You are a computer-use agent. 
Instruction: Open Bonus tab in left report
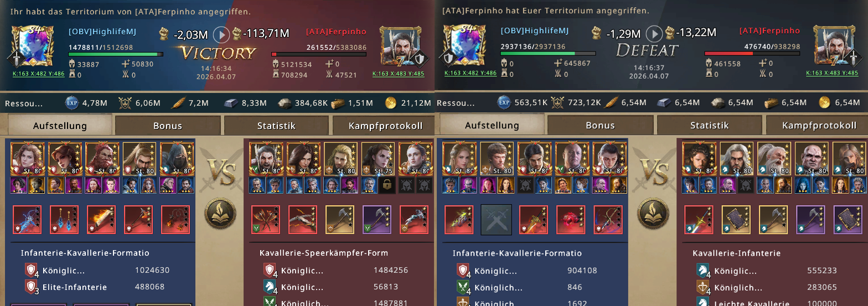pos(168,126)
